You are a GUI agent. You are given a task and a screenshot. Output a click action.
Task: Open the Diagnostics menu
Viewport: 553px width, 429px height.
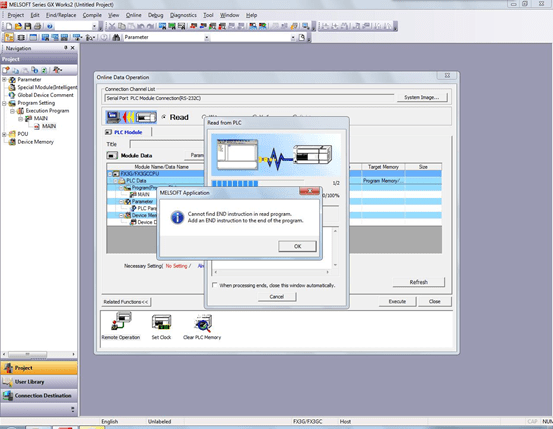pos(183,15)
